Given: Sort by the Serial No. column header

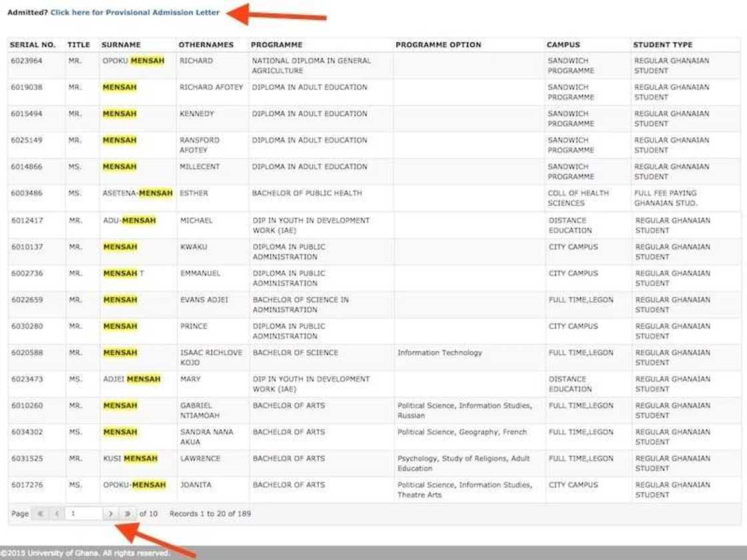Looking at the screenshot, I should [33, 45].
